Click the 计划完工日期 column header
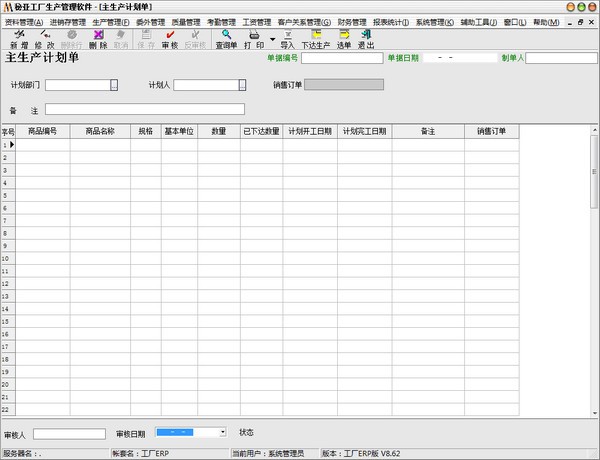Image resolution: width=600 pixels, height=460 pixels. point(365,131)
